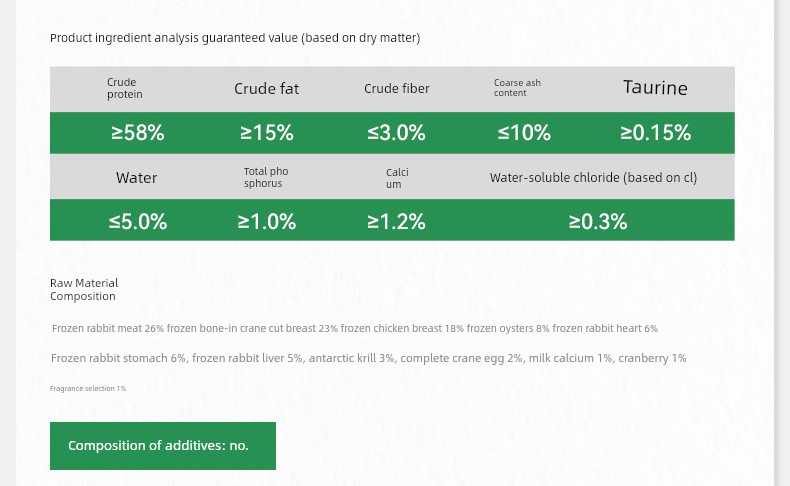Select the ≥0.3% chloride value
790x486 pixels.
[x=598, y=222]
